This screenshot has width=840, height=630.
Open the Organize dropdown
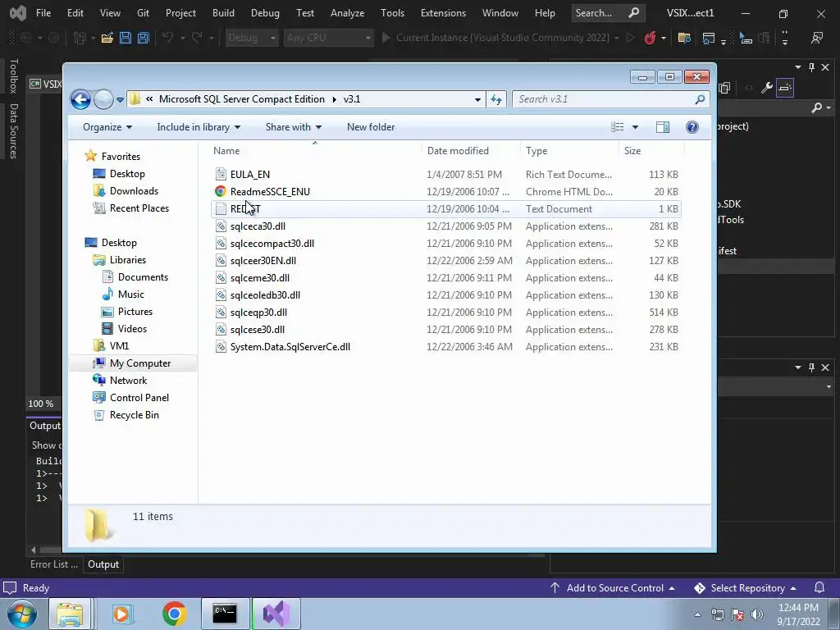click(x=107, y=127)
